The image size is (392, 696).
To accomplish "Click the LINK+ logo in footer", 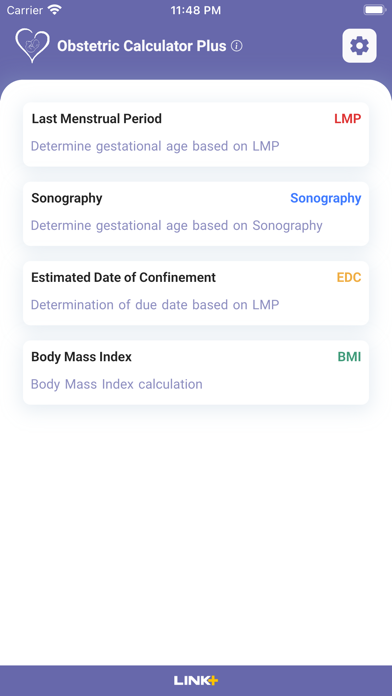I will click(x=196, y=680).
